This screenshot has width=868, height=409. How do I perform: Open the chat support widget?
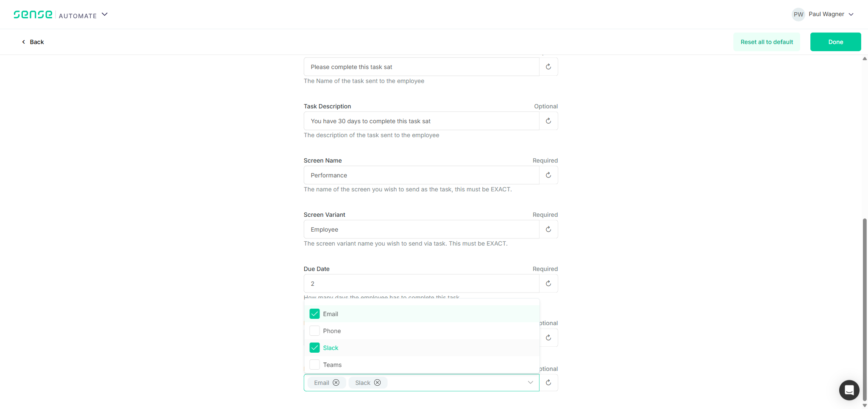[x=849, y=390]
